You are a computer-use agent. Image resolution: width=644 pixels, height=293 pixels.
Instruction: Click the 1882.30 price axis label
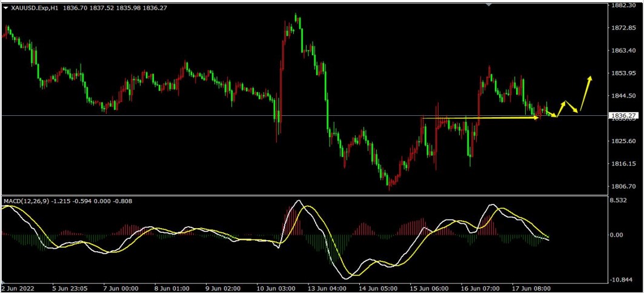pyautogui.click(x=623, y=5)
